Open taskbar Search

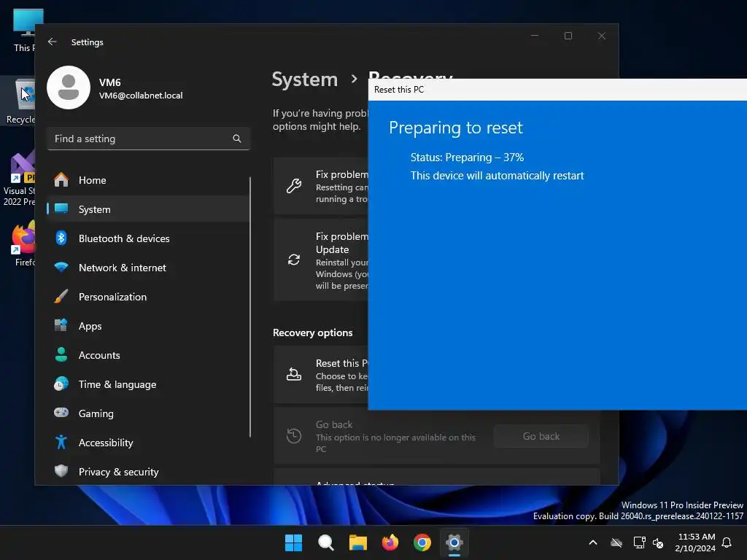tap(326, 542)
